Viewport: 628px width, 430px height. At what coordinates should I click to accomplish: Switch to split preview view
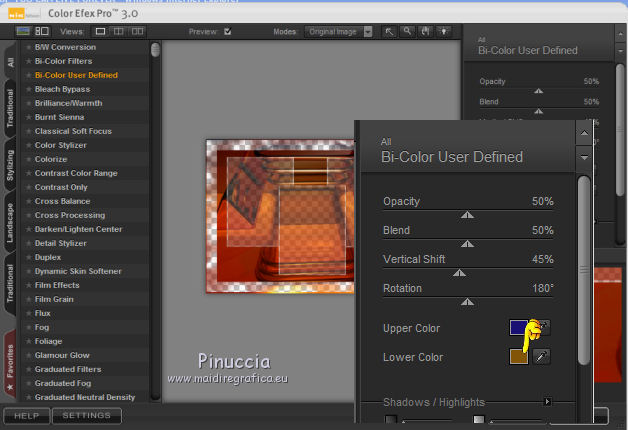point(120,31)
